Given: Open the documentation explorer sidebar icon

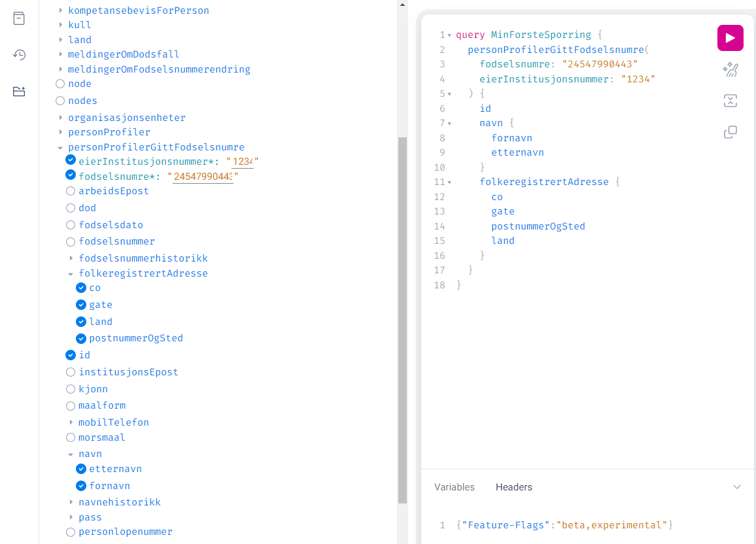Looking at the screenshot, I should click(x=19, y=18).
